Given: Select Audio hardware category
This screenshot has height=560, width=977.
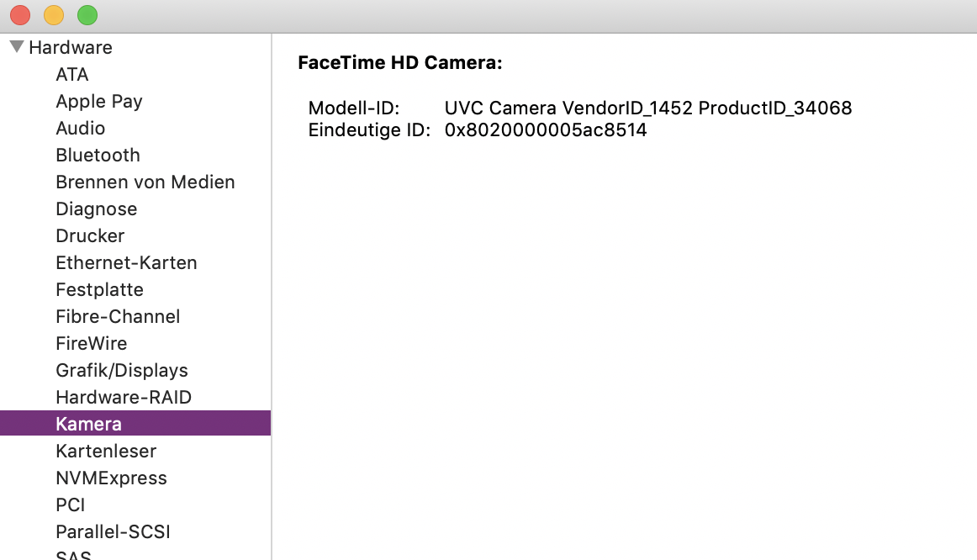Looking at the screenshot, I should (x=81, y=128).
